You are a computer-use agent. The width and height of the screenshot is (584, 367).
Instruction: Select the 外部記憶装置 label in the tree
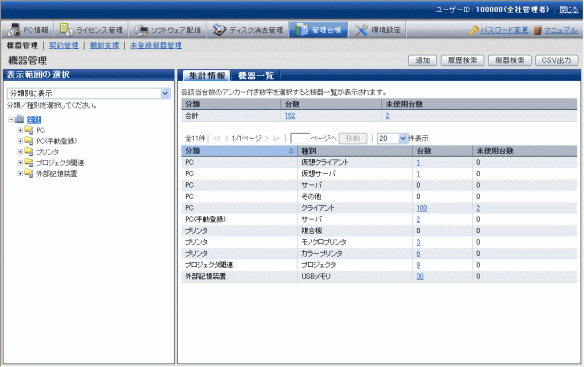(x=57, y=174)
